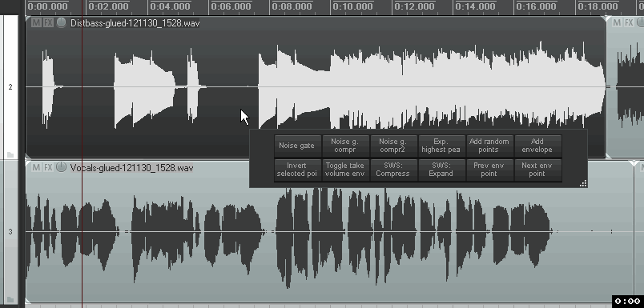Click the 0:02.000 mark on the timeline ruler

click(108, 6)
